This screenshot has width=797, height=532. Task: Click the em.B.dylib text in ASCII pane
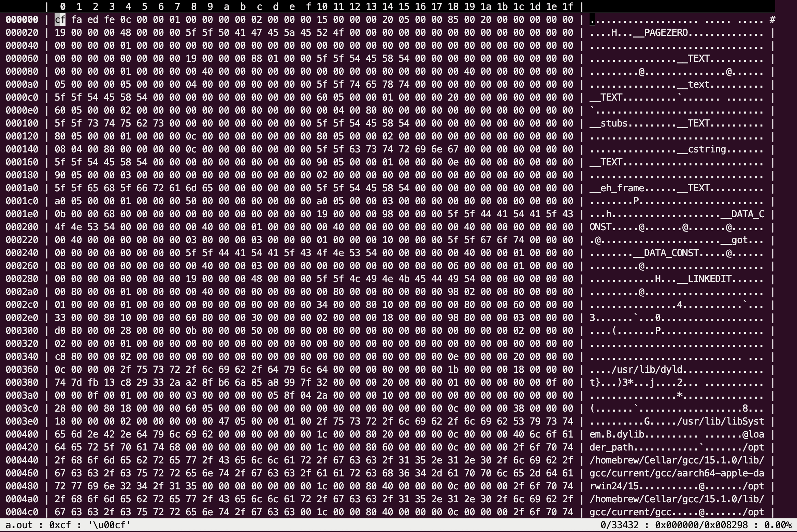617,434
